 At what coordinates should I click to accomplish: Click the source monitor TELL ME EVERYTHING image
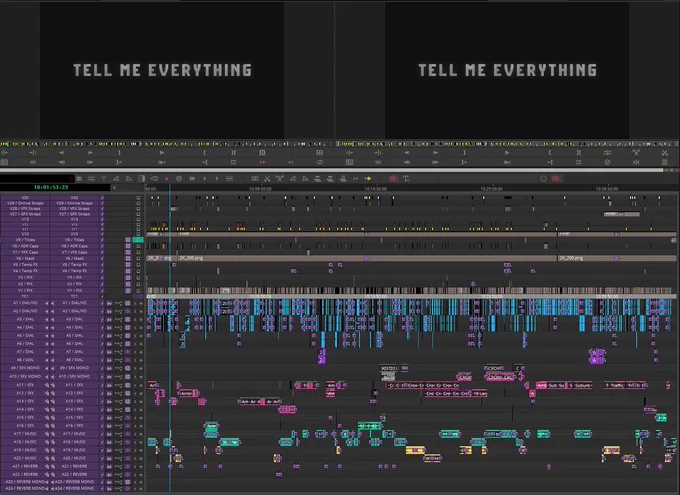click(162, 70)
